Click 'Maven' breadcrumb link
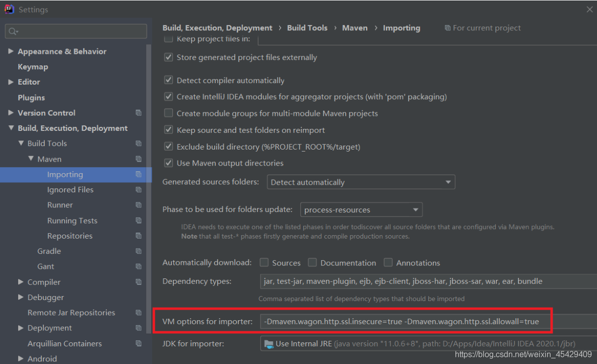 click(355, 28)
